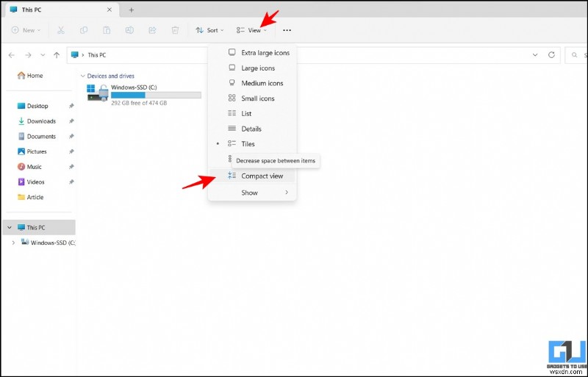Click the Devices and drives header text

pos(111,76)
